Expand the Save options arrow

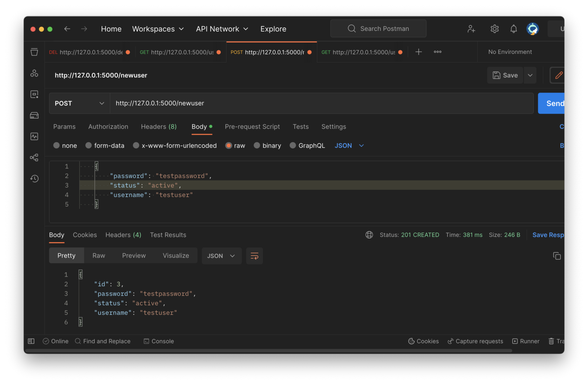(x=530, y=75)
